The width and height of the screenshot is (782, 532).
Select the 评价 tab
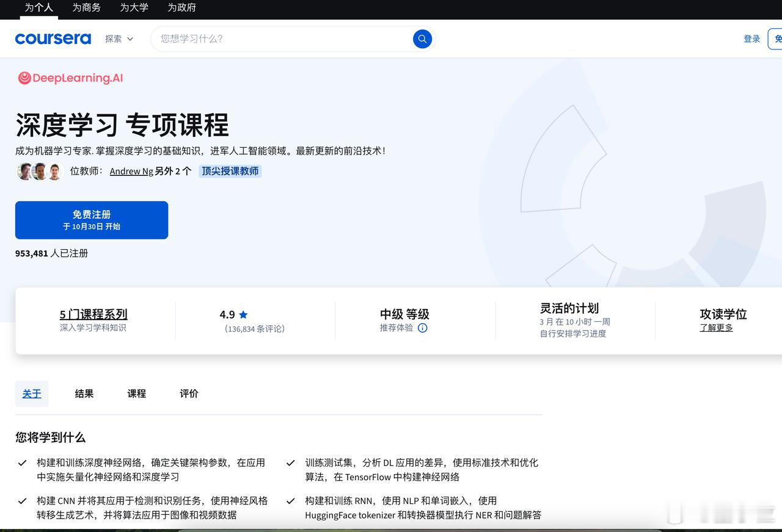(x=189, y=394)
